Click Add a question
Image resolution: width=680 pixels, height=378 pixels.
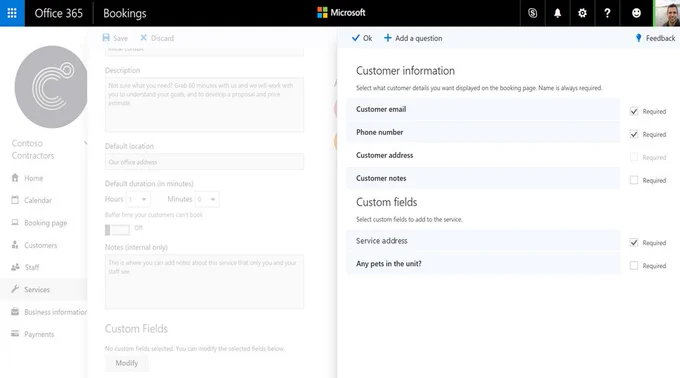pos(413,38)
